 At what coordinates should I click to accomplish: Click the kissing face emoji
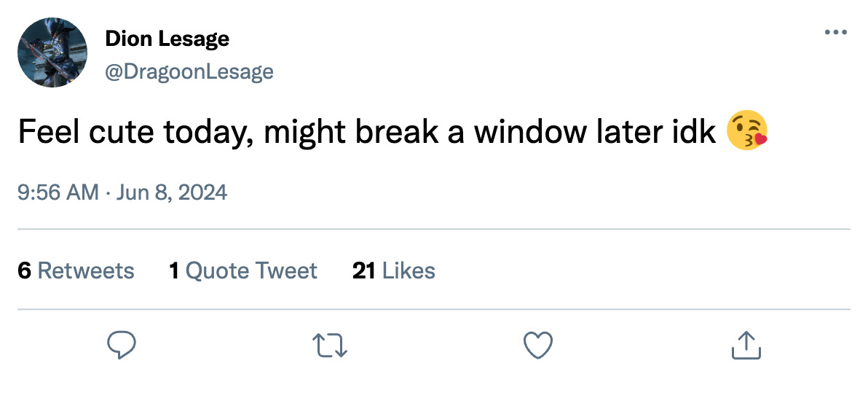pyautogui.click(x=747, y=133)
